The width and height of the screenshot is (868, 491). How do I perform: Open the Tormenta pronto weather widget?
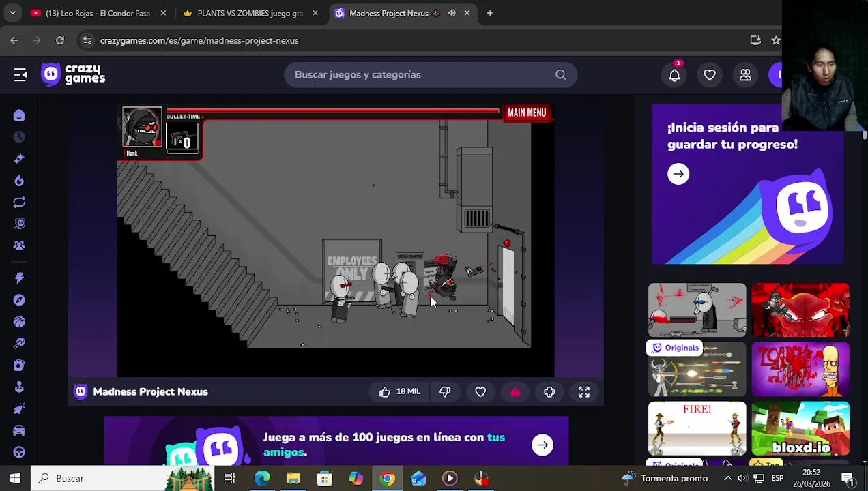click(x=666, y=478)
